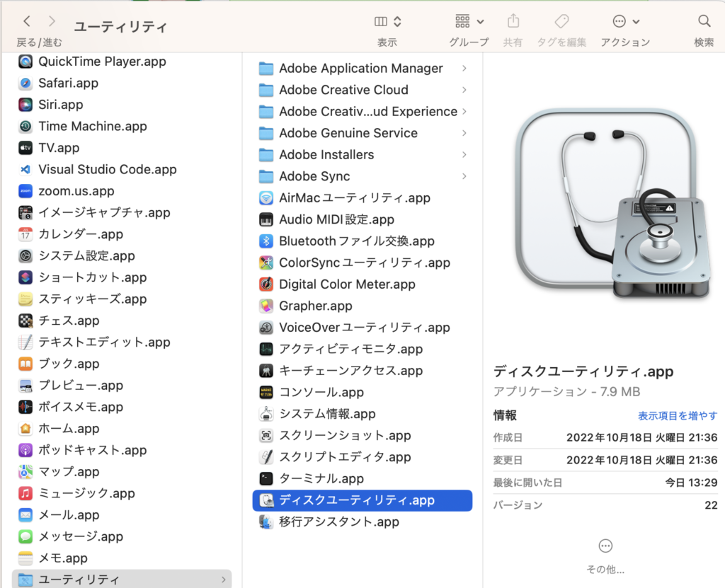The height and width of the screenshot is (588, 725).
Task: Select the ディスクユーティリティ.app row
Action: pos(362,500)
